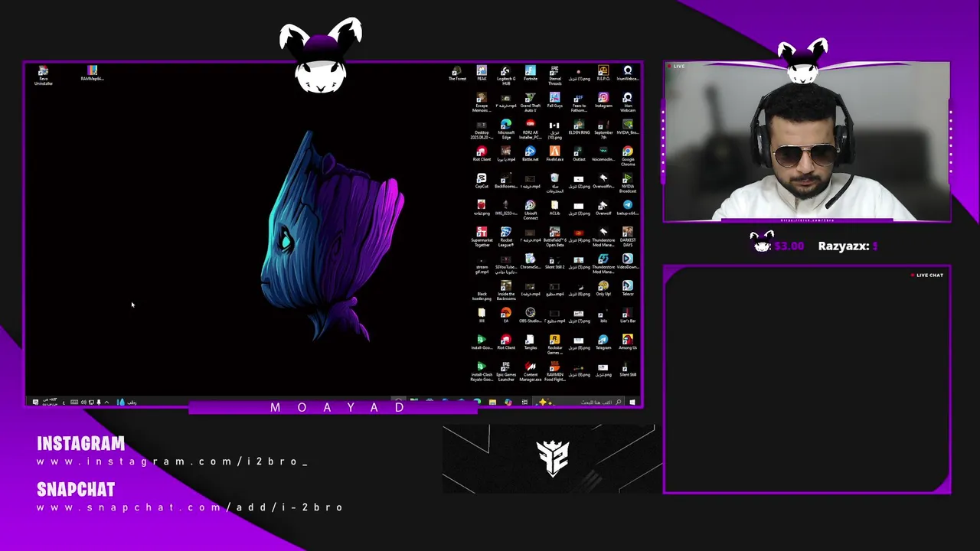Open Rockstar Games Launcher icon
980x551 pixels.
coord(554,344)
